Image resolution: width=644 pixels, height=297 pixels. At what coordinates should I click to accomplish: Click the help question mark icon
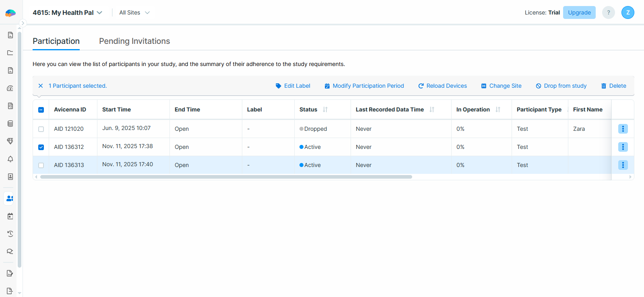608,12
